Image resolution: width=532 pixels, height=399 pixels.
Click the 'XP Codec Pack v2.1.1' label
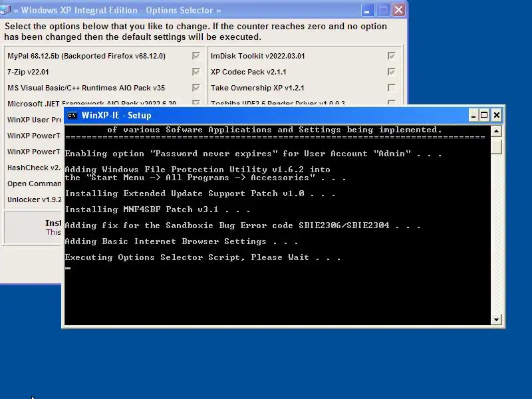click(248, 72)
